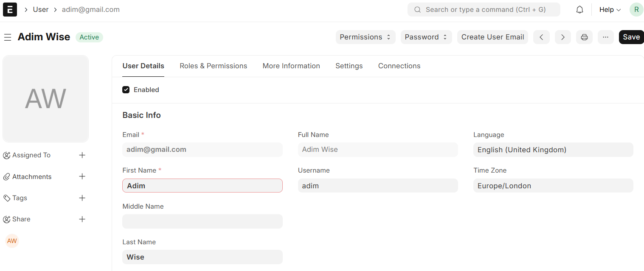Screen dimensions: 644x271
Task: Toggle the sidebar hamburger menu icon
Action: [x=7, y=37]
